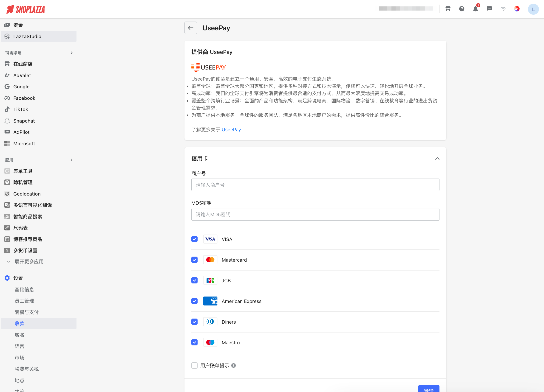
Task: Uncheck the JCB checkbox
Action: click(195, 280)
